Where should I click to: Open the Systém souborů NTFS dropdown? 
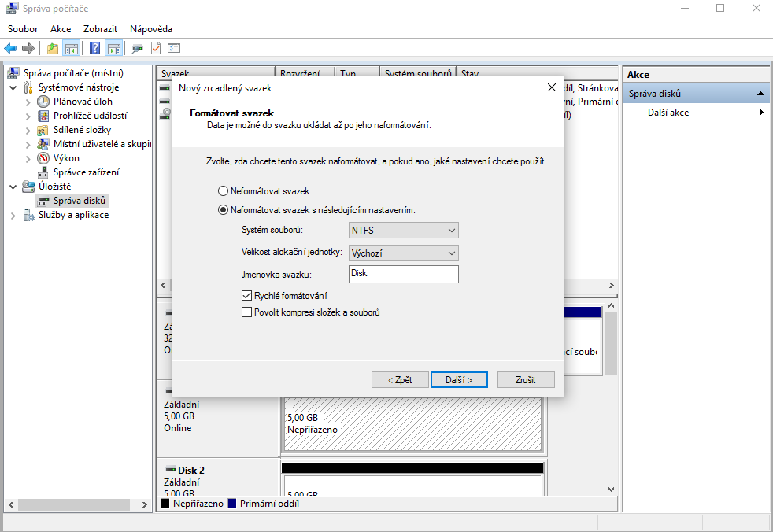click(403, 231)
